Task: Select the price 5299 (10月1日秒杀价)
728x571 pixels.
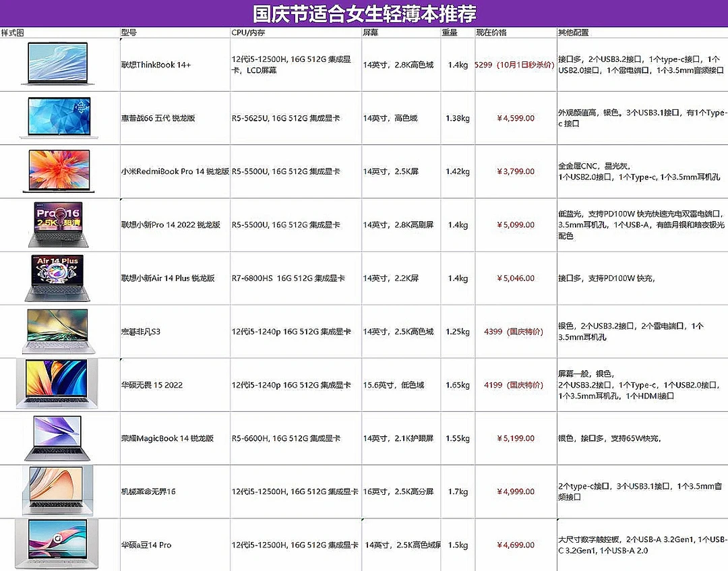Action: tap(514, 65)
